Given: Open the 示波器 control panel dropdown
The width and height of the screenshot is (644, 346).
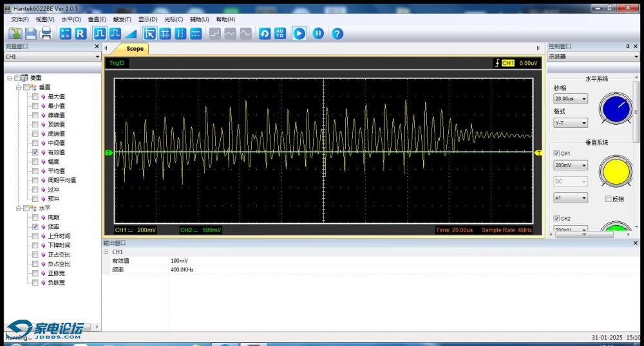Looking at the screenshot, I should coord(593,57).
